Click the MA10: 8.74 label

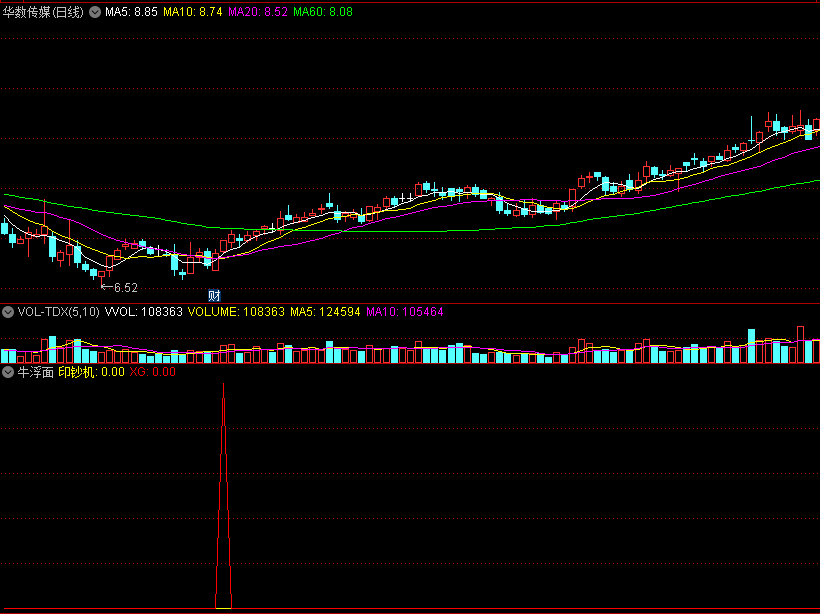(x=192, y=12)
